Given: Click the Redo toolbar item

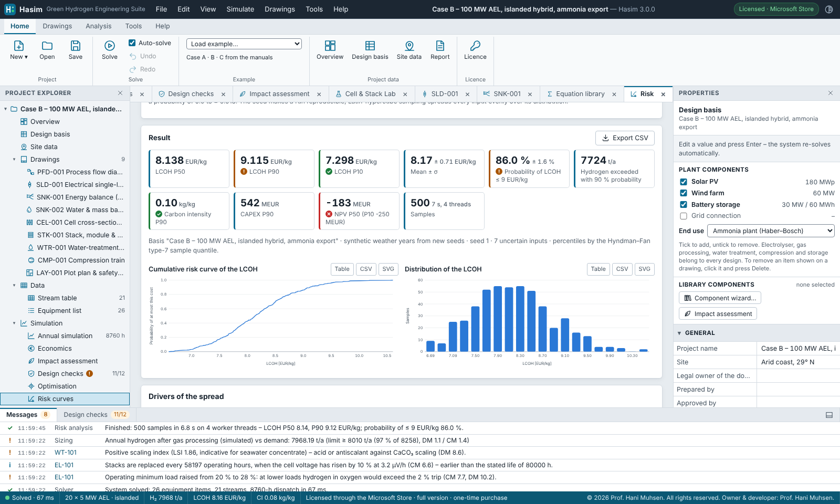Looking at the screenshot, I should 143,69.
